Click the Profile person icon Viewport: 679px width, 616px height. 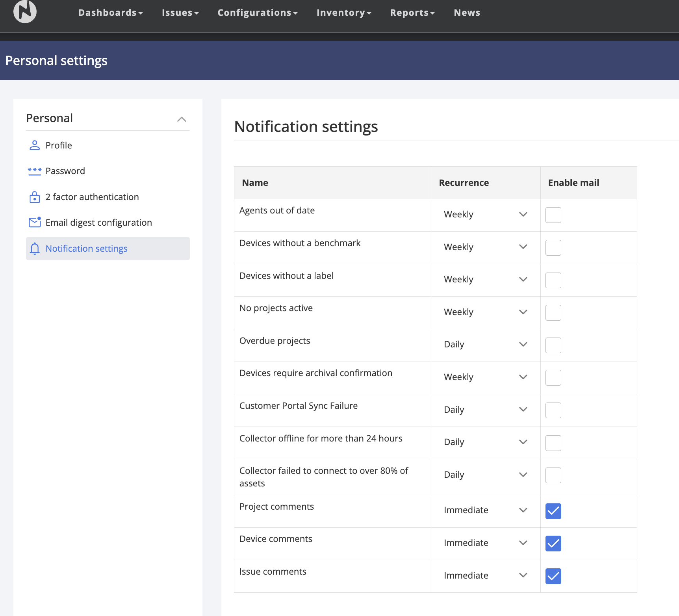35,145
